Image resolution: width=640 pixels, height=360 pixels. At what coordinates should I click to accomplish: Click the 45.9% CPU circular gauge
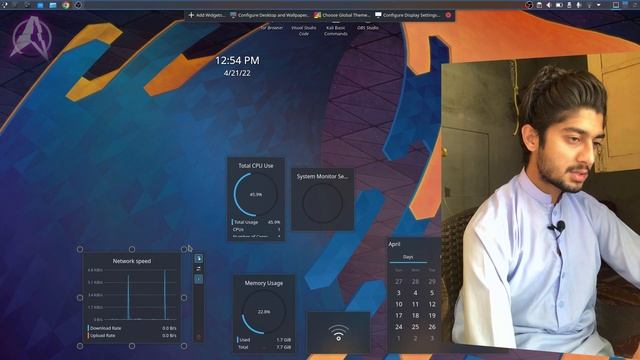(256, 195)
